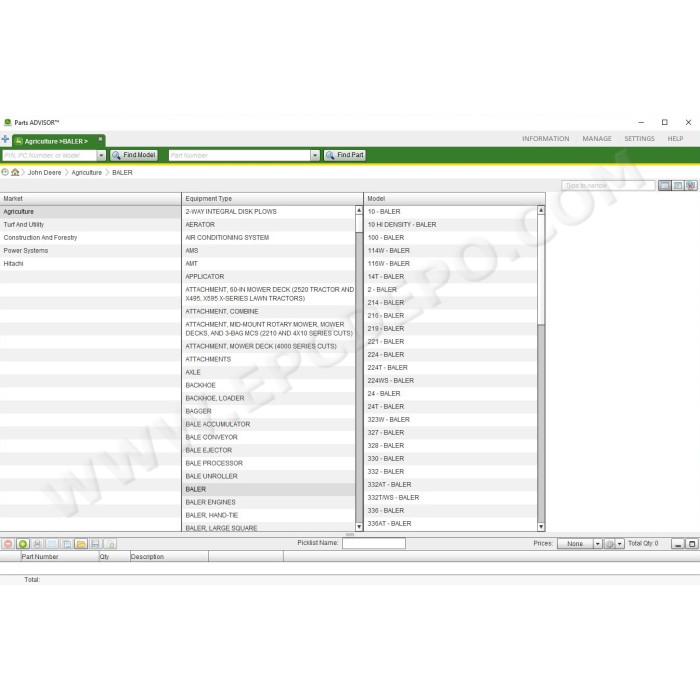
Task: Select 332T/WS - BALER model
Action: pyautogui.click(x=451, y=497)
